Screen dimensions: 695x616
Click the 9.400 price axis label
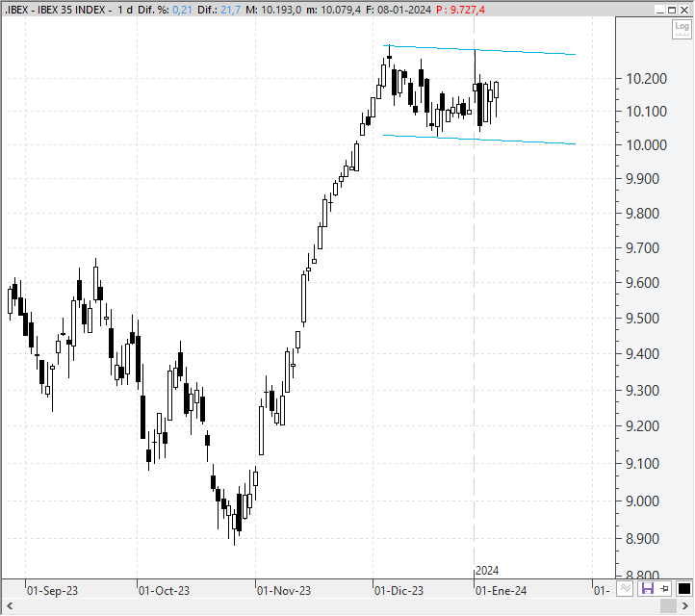coord(642,354)
